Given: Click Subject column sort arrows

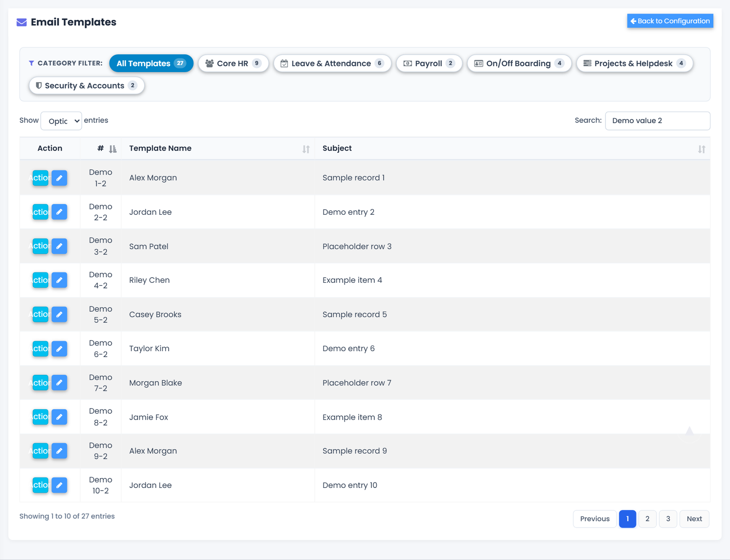Looking at the screenshot, I should click(702, 149).
